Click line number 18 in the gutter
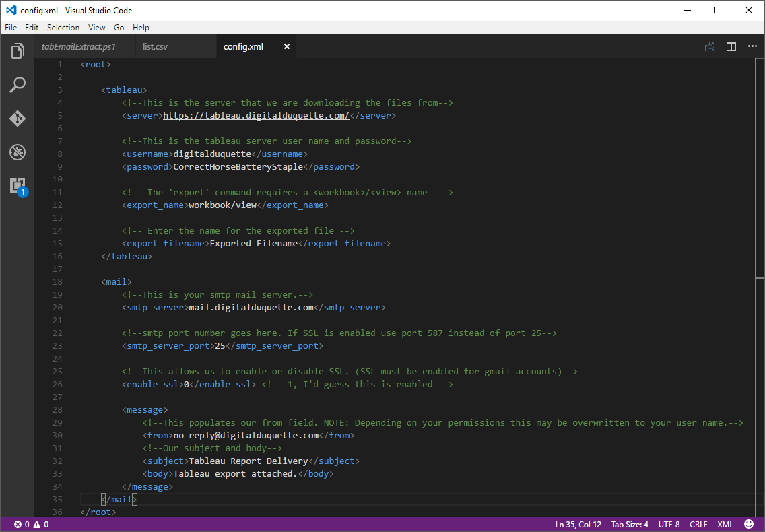Screen dimensions: 765x532 click(57, 281)
